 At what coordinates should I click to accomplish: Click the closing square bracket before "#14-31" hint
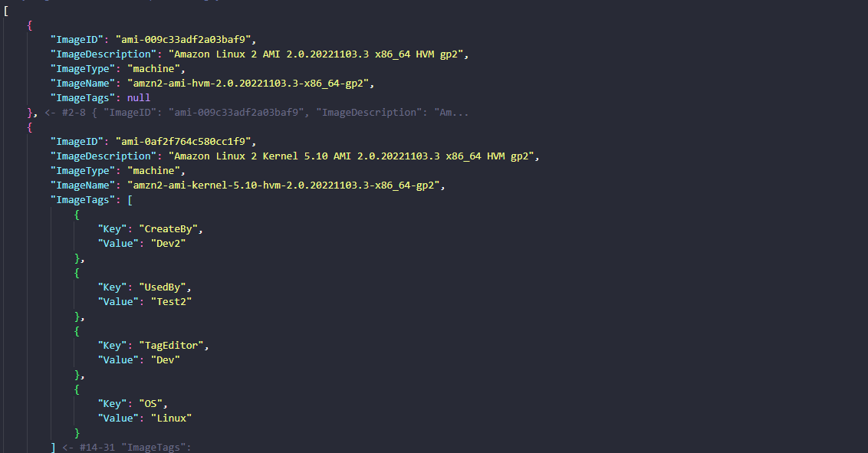52,447
